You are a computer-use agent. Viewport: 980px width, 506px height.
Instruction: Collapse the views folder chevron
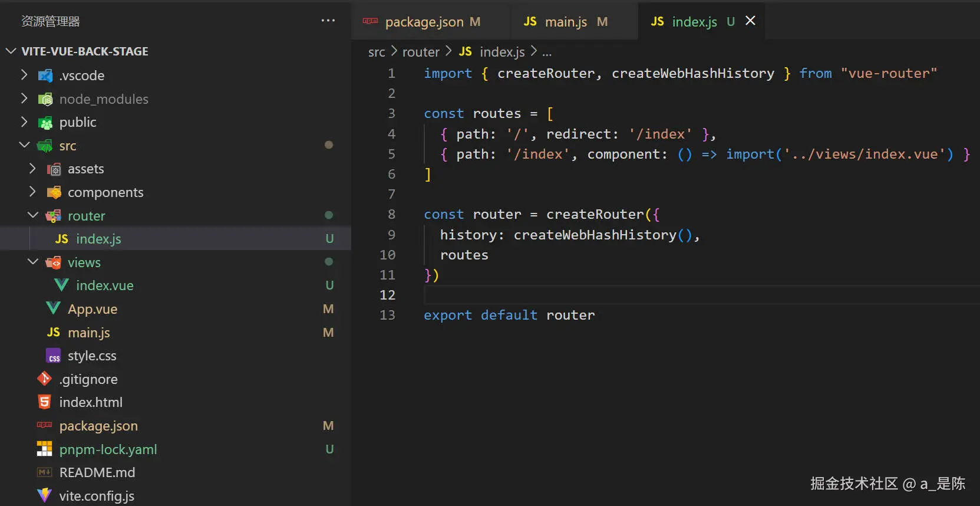[x=33, y=262]
